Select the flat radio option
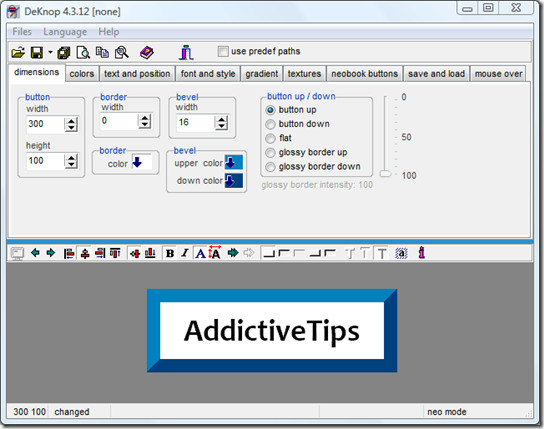 click(270, 138)
